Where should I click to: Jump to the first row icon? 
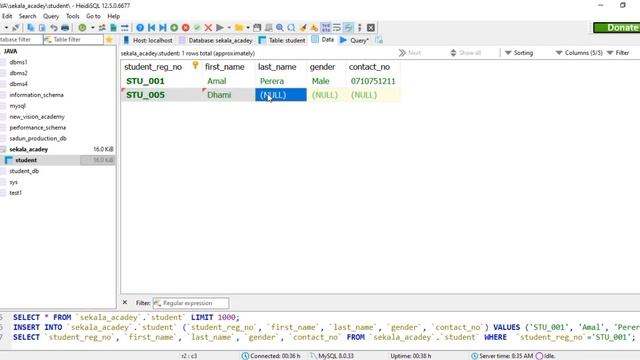coord(151,28)
